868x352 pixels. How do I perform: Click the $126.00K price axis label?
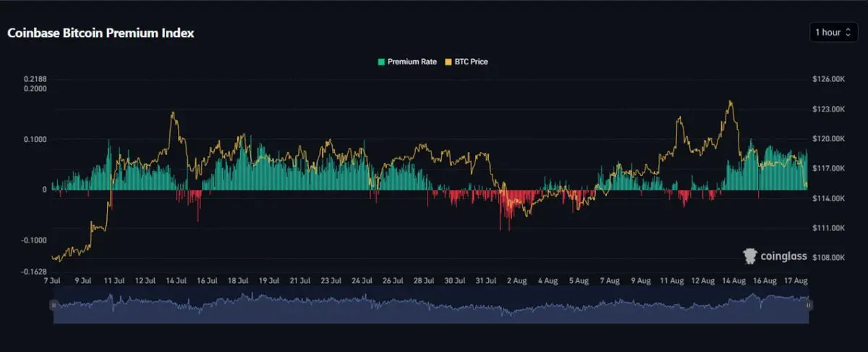828,79
